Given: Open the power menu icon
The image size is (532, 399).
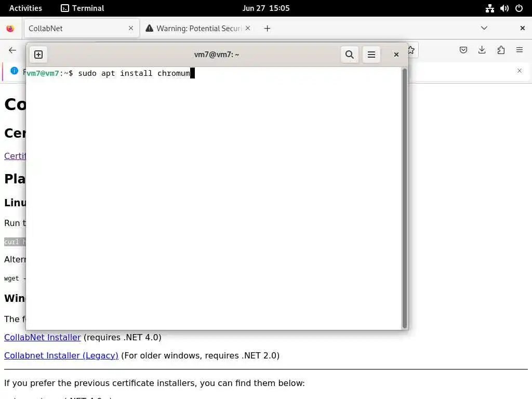Looking at the screenshot, I should [519, 8].
